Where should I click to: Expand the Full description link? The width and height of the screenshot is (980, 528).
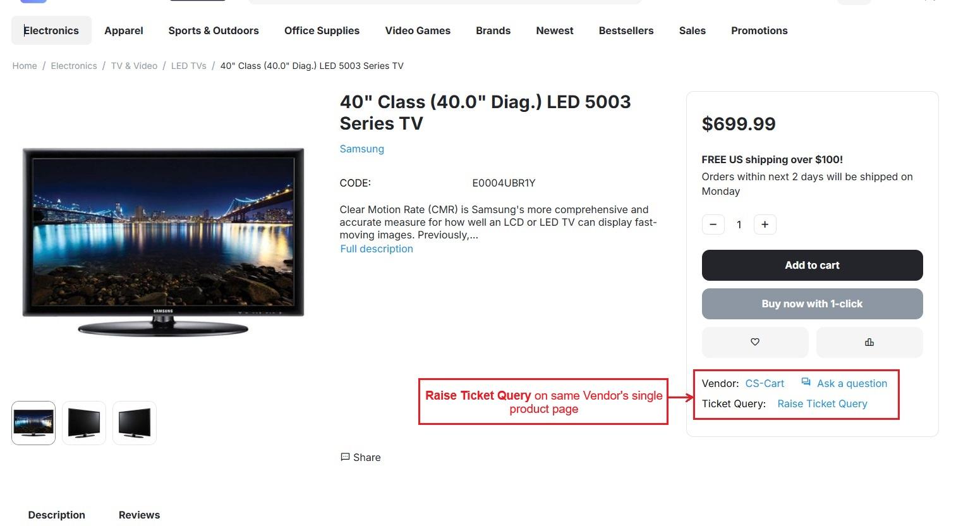[x=377, y=249]
